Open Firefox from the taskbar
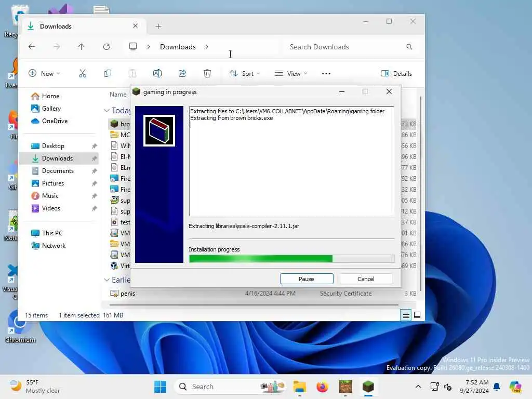This screenshot has height=399, width=532. [x=322, y=387]
